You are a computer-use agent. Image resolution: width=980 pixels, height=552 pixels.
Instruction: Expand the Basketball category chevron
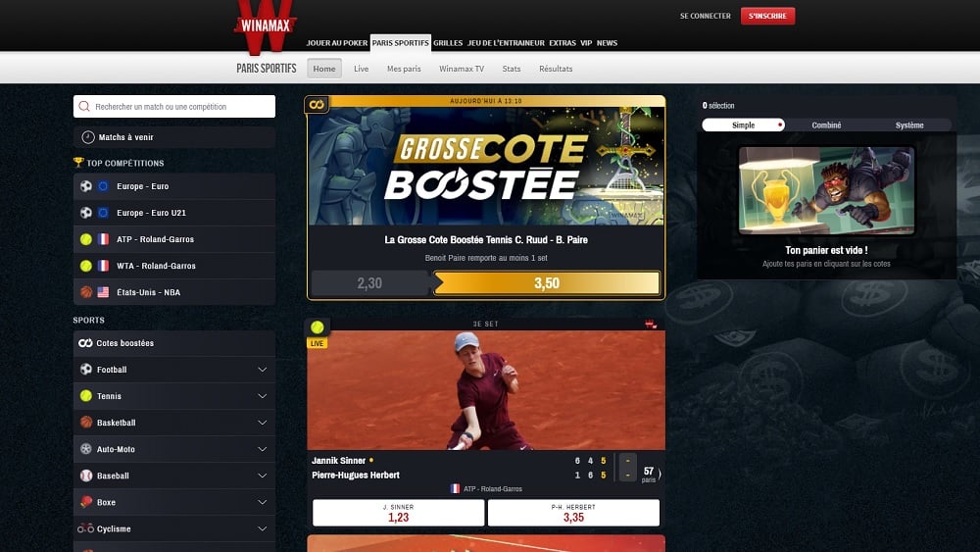[x=262, y=423]
